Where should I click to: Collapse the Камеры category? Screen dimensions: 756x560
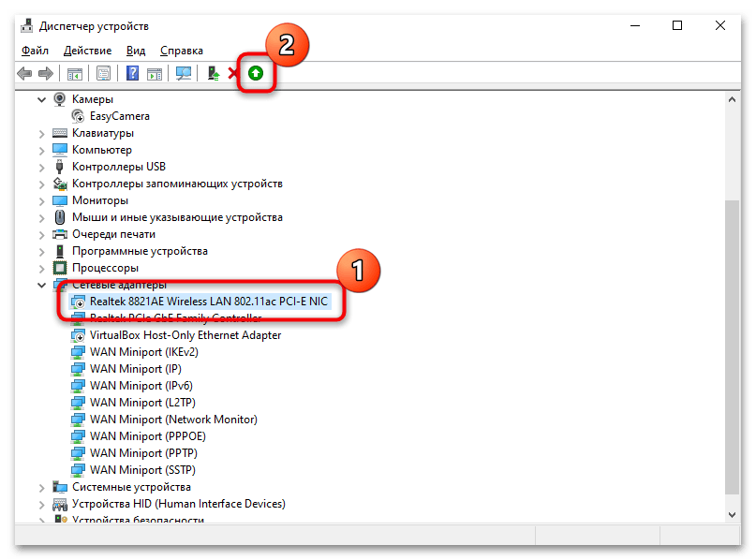tap(41, 99)
